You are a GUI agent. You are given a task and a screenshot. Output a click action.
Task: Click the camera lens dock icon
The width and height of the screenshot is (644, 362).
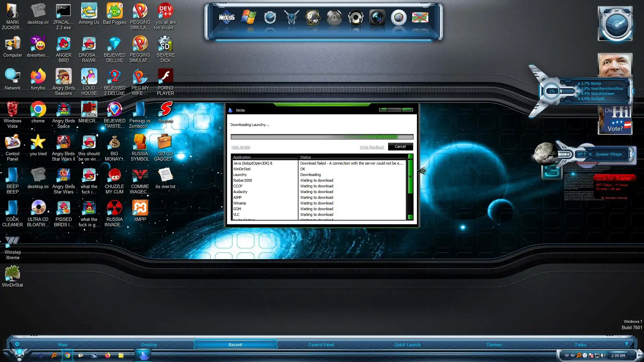[x=377, y=17]
